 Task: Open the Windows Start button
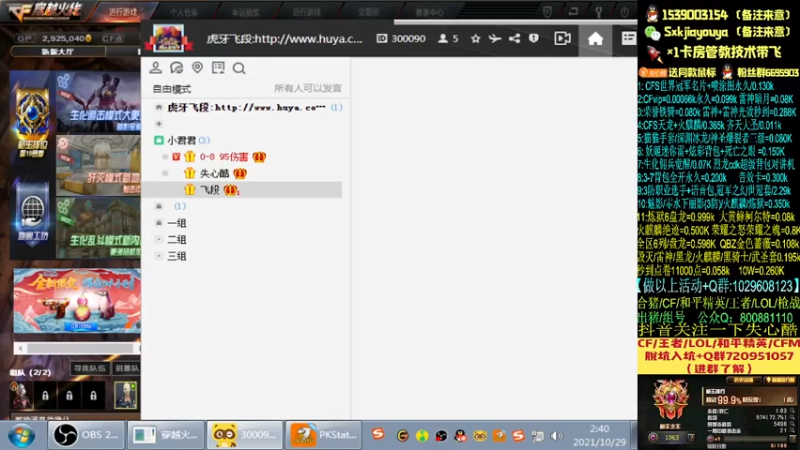point(21,435)
